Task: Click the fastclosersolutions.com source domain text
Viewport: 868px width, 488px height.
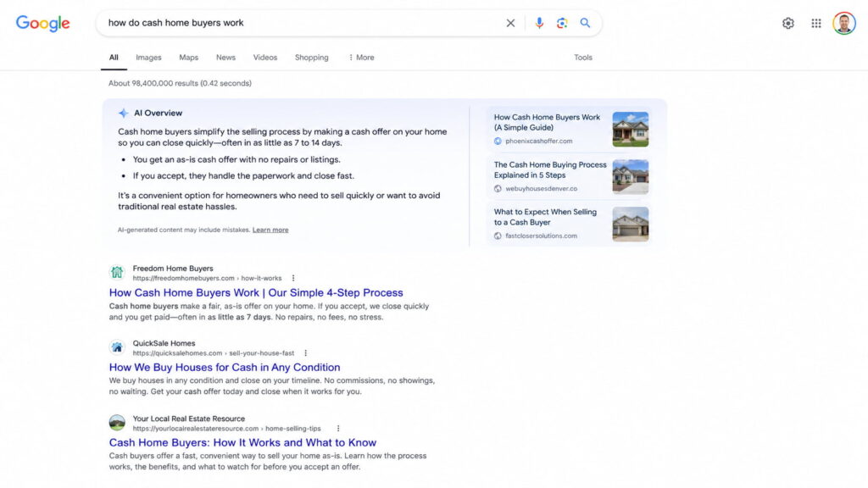Action: click(541, 236)
